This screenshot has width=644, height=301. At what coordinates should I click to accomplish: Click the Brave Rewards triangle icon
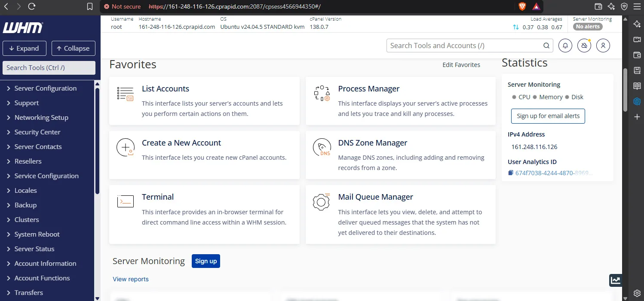click(536, 6)
